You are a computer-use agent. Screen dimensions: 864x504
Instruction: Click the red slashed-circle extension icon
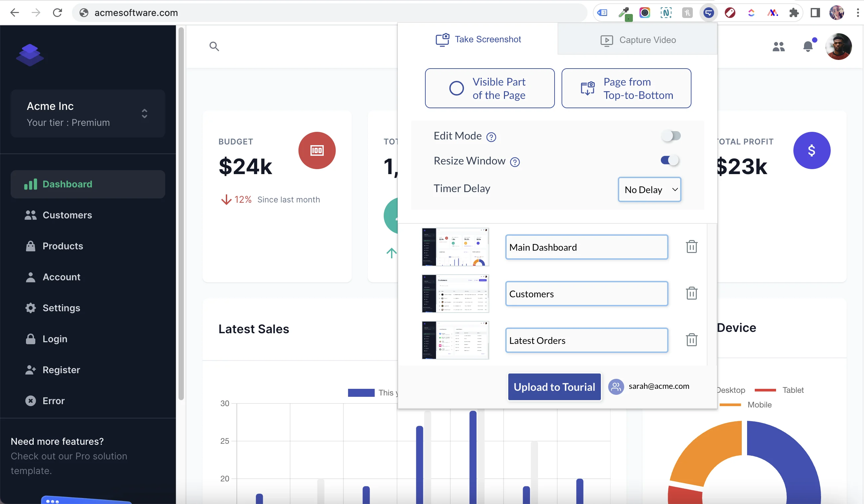pos(730,13)
